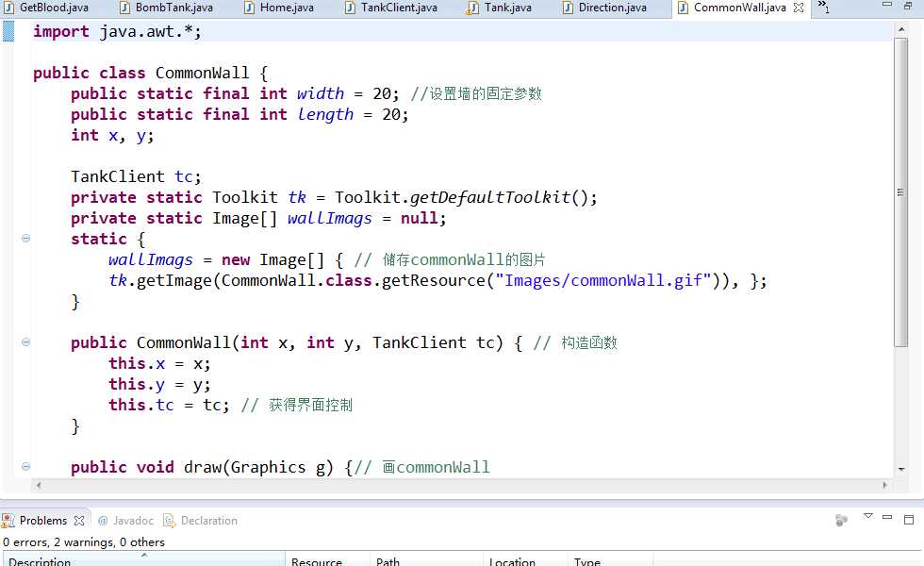The image size is (924, 566).
Task: Open the Declaration view tab
Action: [200, 521]
